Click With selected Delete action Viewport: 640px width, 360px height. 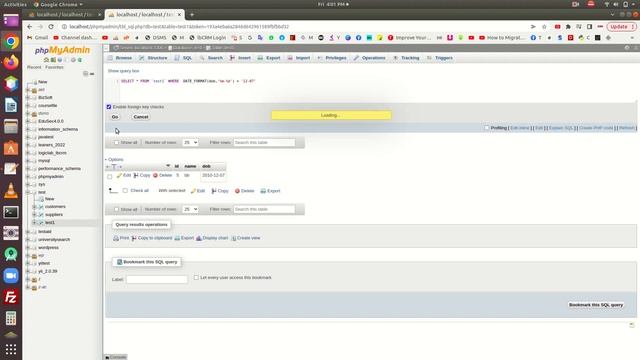244,191
